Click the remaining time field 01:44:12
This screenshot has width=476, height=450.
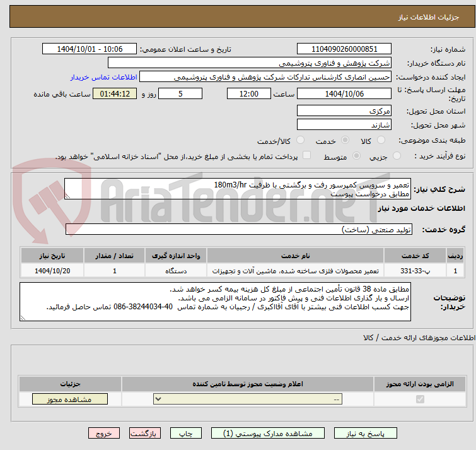point(115,93)
